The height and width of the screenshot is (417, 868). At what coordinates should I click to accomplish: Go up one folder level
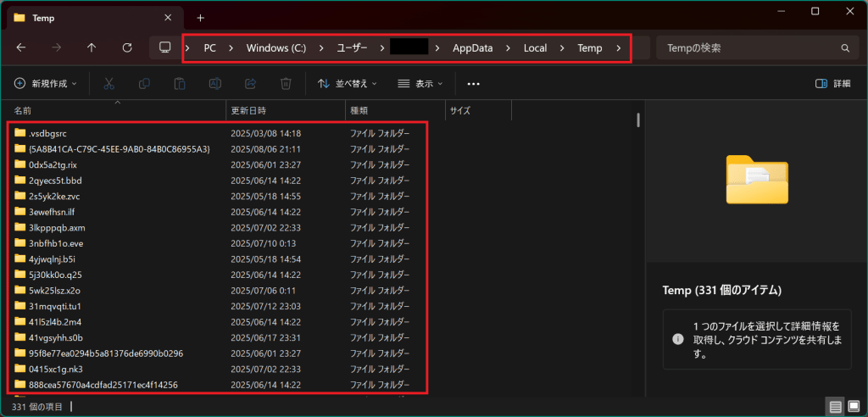(x=92, y=48)
